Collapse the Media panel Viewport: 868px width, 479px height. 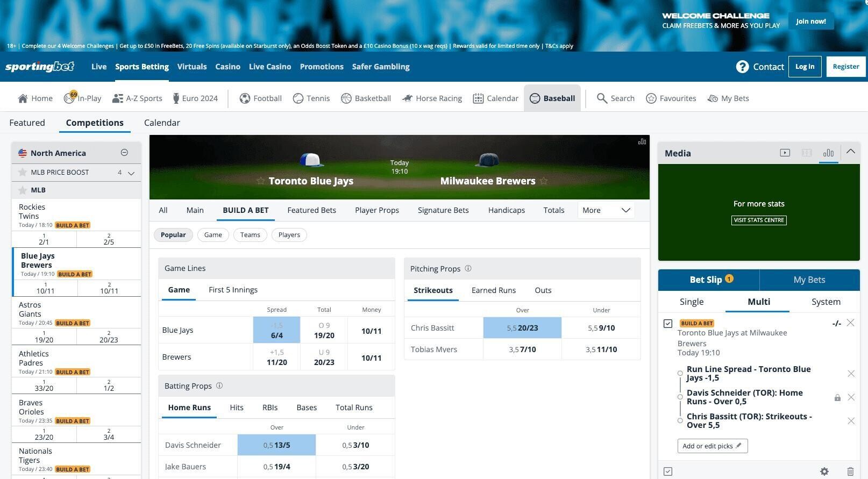click(850, 152)
